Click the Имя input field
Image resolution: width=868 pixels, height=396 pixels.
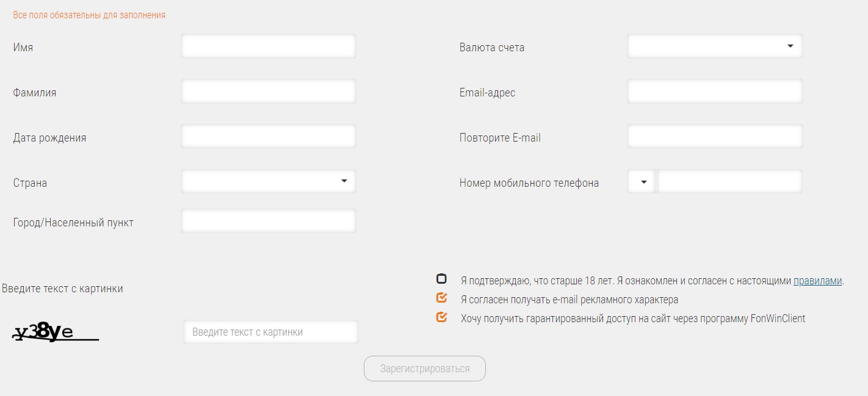click(x=268, y=46)
